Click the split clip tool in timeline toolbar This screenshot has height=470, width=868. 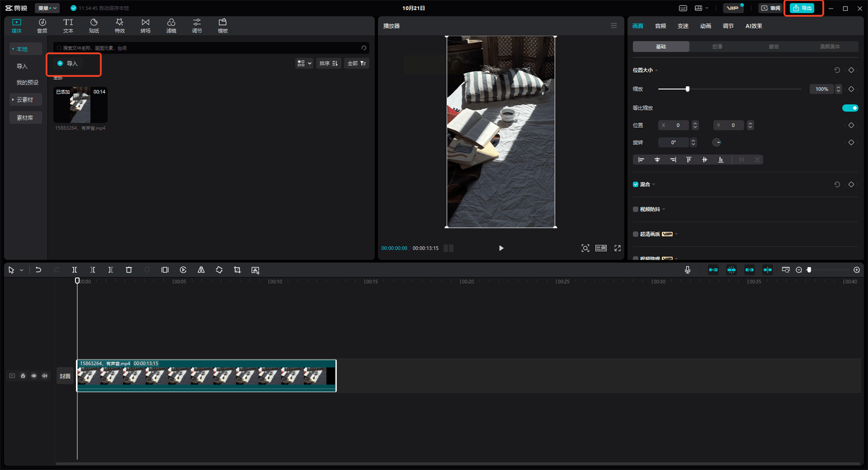pyautogui.click(x=74, y=270)
